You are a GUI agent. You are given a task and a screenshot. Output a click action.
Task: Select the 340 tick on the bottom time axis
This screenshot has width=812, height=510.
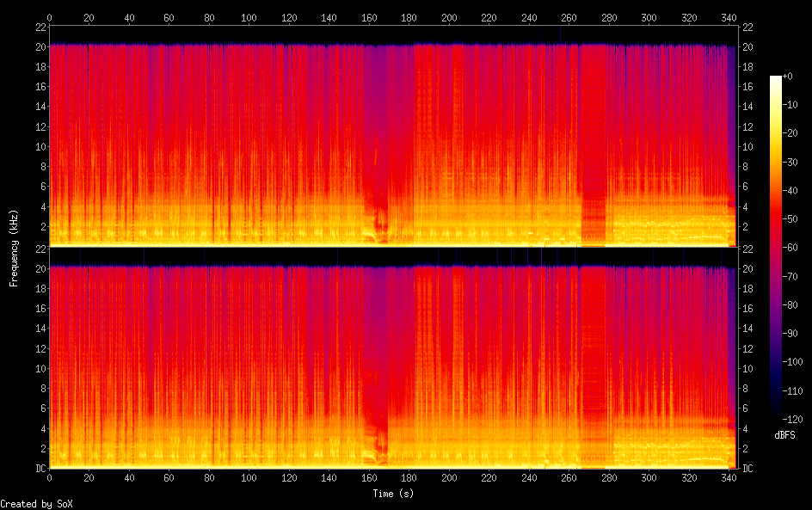tap(727, 478)
